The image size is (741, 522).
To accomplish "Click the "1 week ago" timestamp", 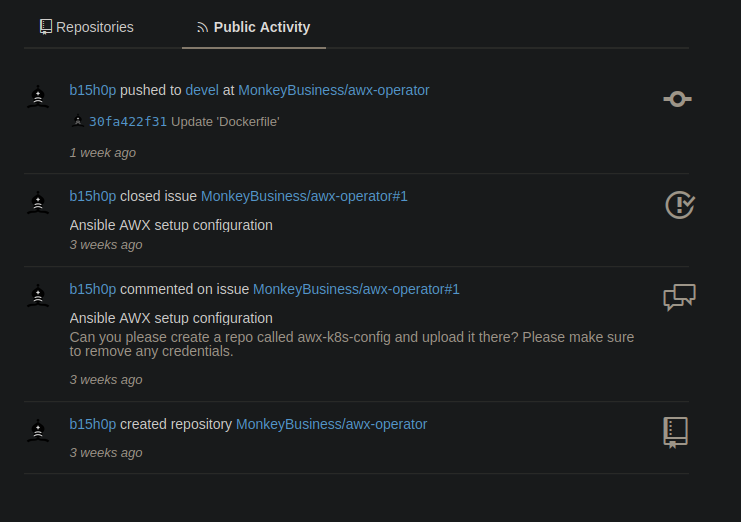I will (103, 153).
